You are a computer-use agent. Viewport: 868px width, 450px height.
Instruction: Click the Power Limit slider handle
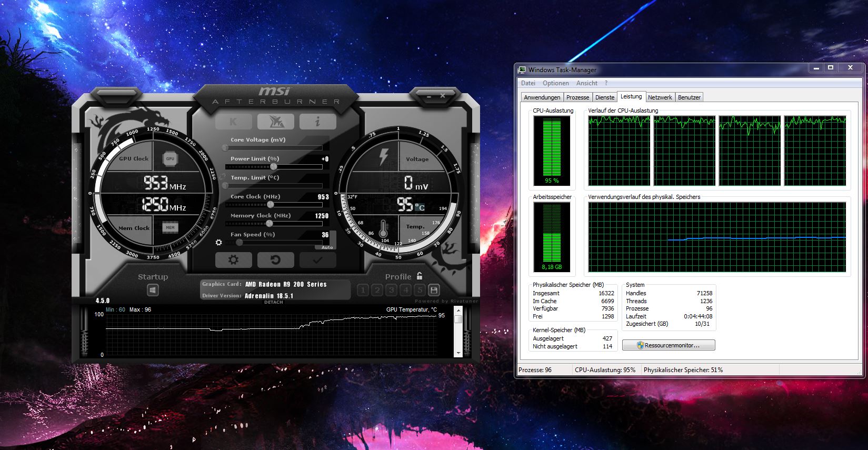click(x=274, y=166)
